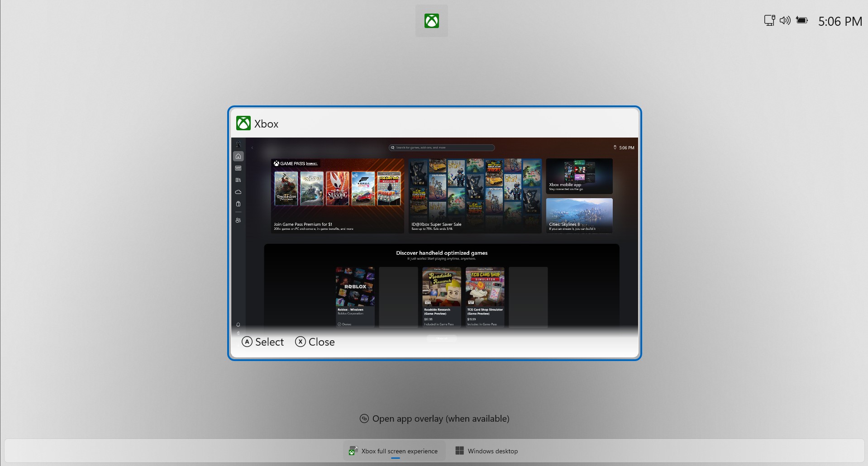Open the Store using the sidebar icon
This screenshot has height=466, width=868.
coord(238,204)
